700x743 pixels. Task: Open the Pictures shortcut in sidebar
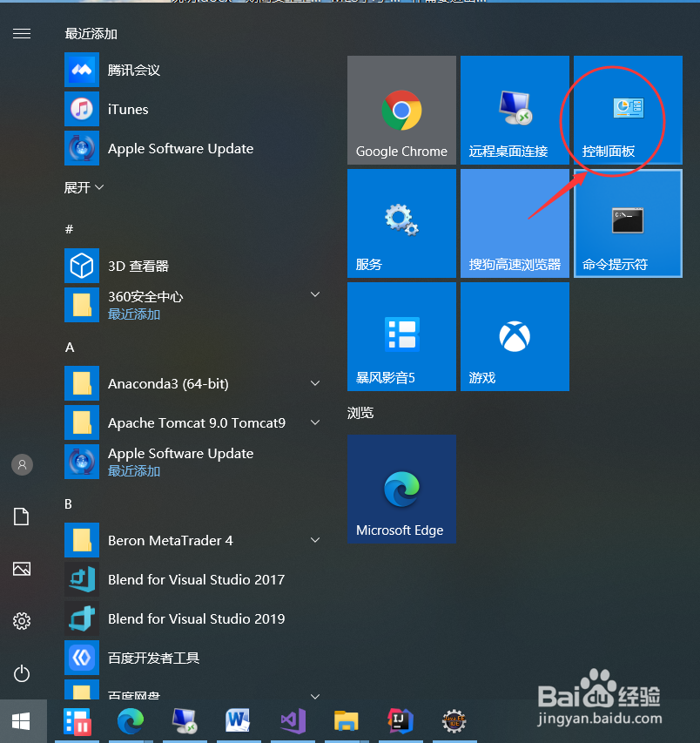(22, 569)
